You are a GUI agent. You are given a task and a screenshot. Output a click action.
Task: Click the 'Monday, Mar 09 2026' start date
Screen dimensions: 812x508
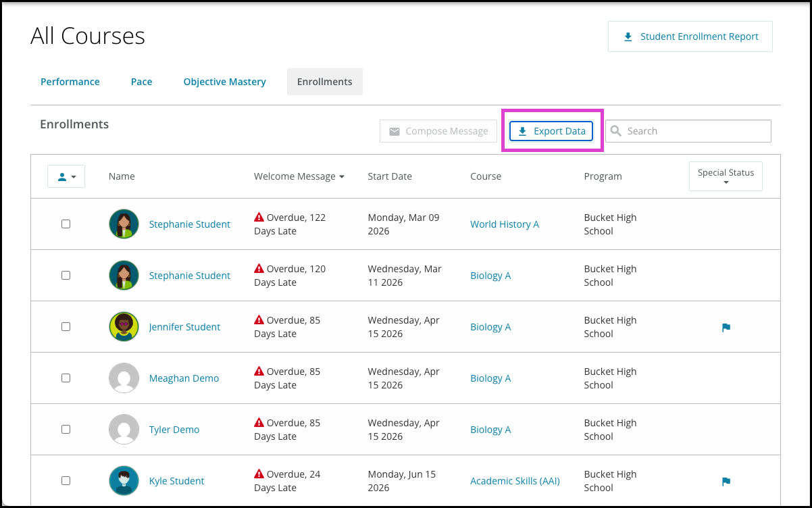coord(403,224)
